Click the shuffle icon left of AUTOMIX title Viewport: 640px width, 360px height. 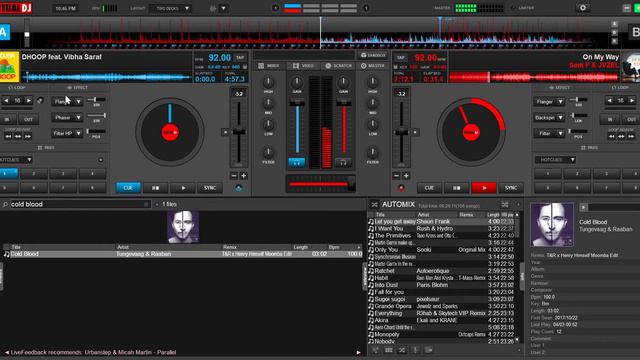(374, 204)
